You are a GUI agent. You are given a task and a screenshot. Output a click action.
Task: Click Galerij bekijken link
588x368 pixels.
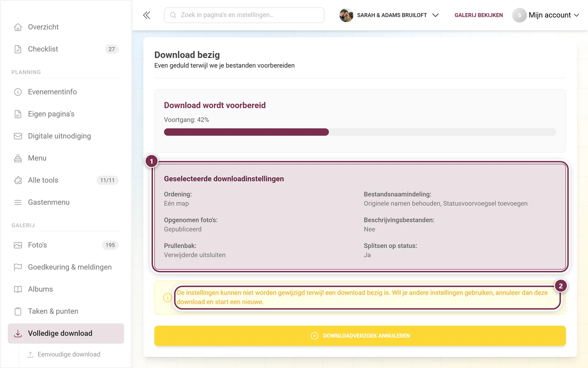479,15
